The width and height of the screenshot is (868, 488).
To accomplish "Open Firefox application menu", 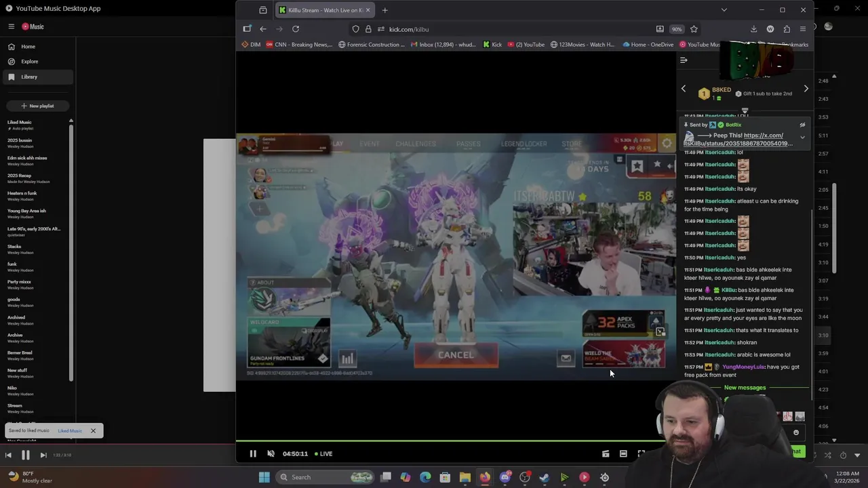I will (803, 29).
